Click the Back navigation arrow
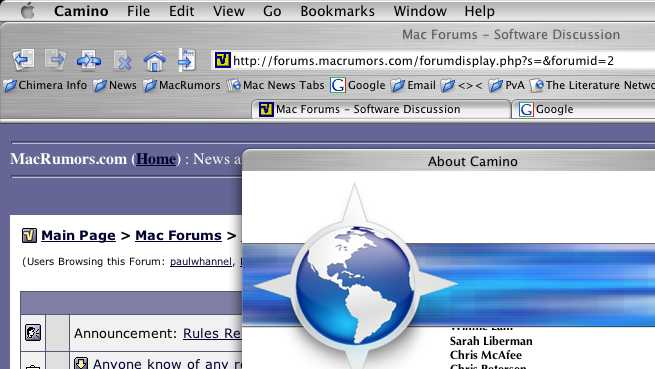 point(23,60)
